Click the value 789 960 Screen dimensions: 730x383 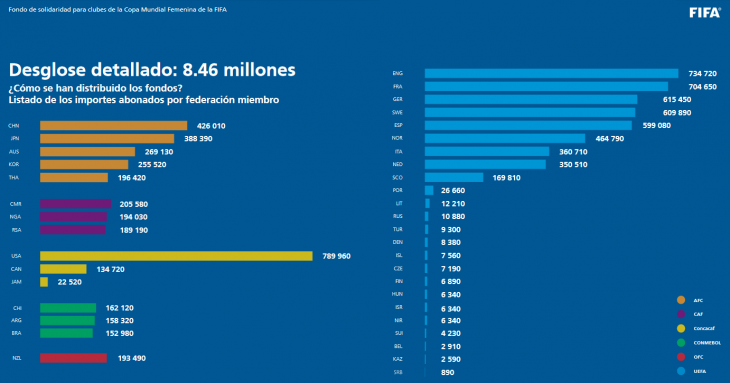(x=336, y=256)
